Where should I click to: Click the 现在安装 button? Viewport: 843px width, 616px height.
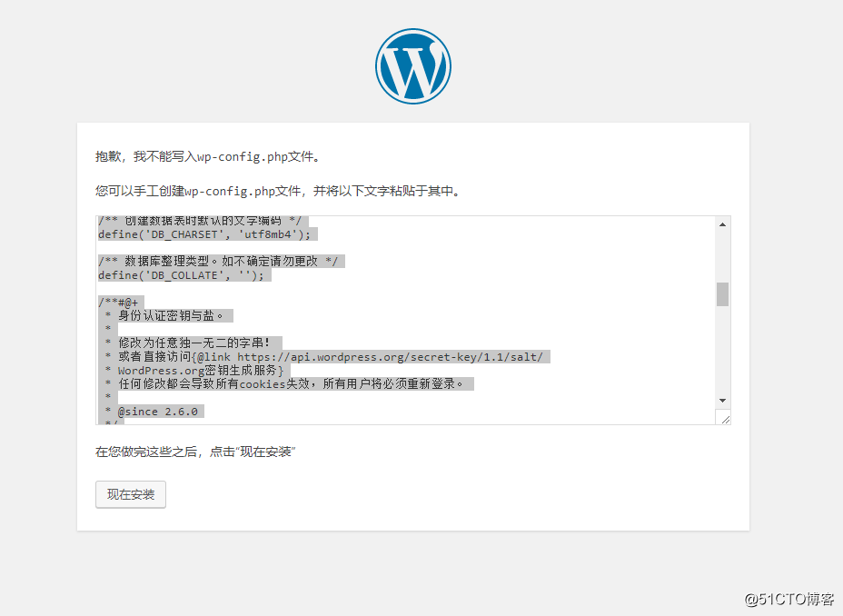click(131, 494)
